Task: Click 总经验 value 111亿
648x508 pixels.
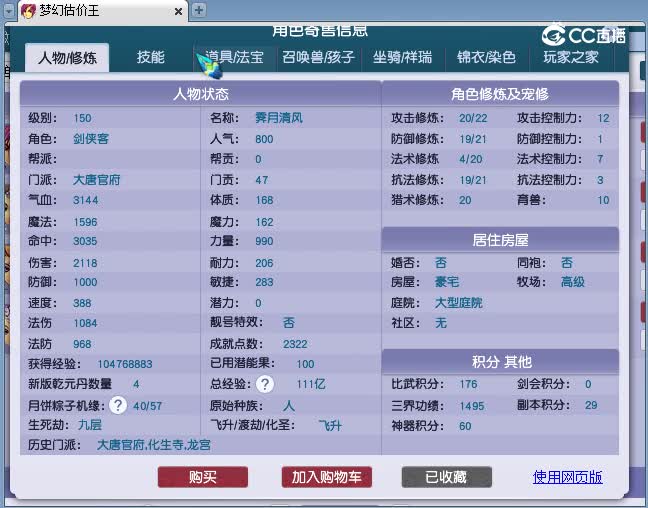Action: (x=311, y=384)
